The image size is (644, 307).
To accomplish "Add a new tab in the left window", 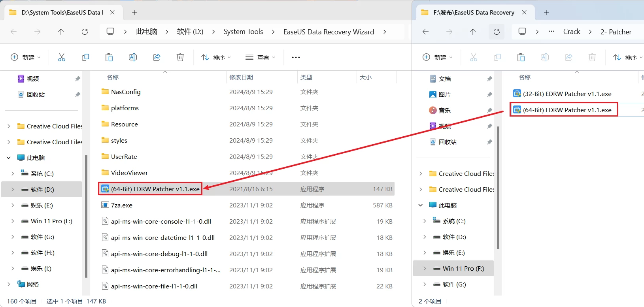I will (134, 13).
